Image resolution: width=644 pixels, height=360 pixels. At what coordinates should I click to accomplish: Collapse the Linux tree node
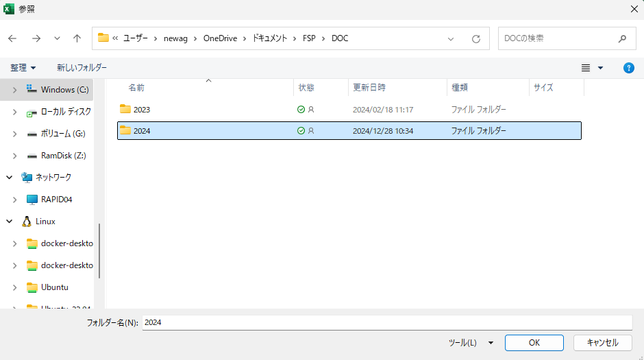point(9,221)
